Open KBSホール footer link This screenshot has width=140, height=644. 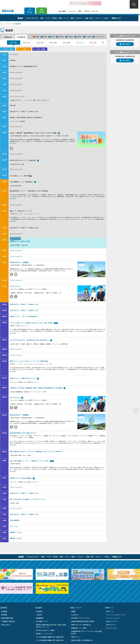pyautogui.click(x=110, y=611)
